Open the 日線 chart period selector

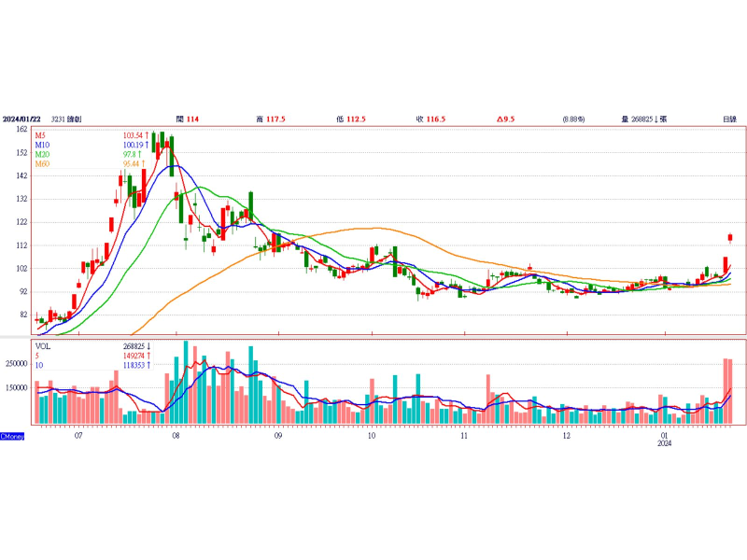coord(728,119)
